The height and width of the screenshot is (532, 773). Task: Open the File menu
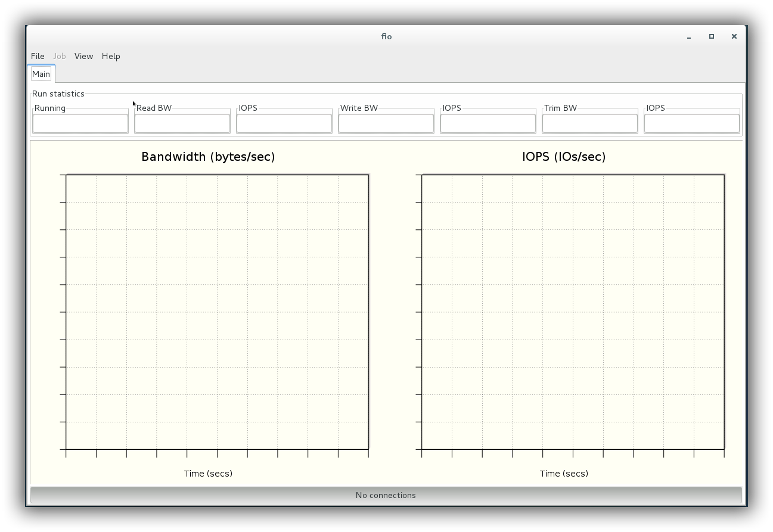[38, 56]
